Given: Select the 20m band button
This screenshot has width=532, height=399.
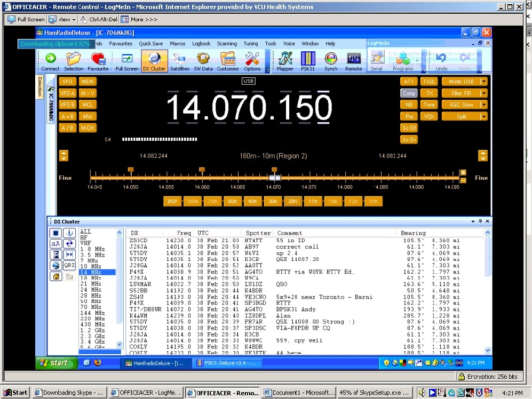Looking at the screenshot, I should point(292,201).
